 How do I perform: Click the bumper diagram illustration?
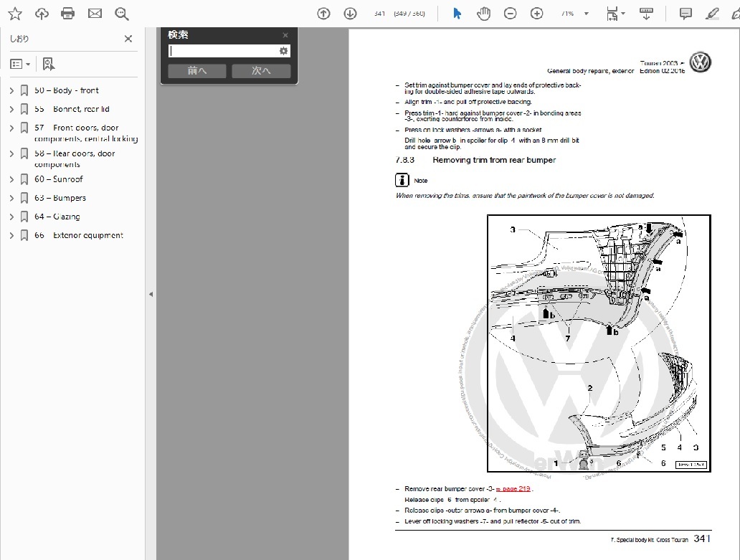pyautogui.click(x=599, y=343)
